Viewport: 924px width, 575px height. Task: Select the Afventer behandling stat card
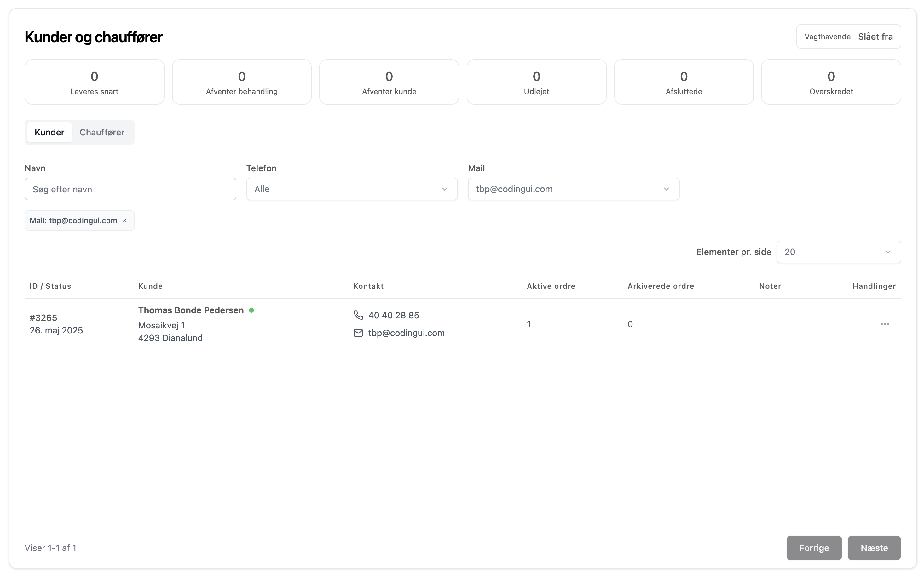coord(242,82)
